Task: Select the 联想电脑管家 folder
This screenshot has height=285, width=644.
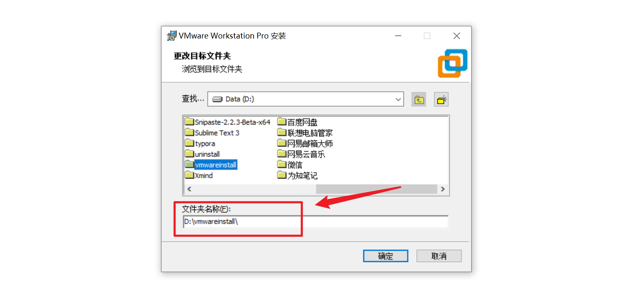Action: pyautogui.click(x=305, y=133)
